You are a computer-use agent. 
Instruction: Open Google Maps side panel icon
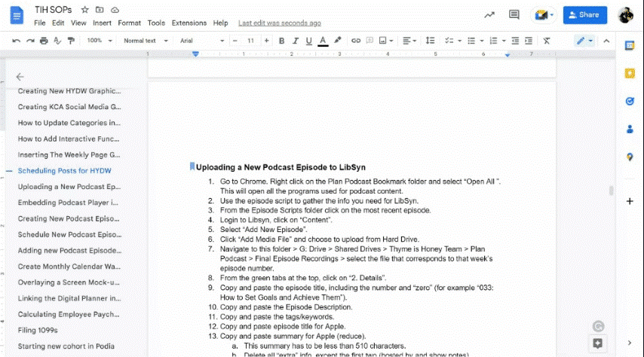[630, 157]
